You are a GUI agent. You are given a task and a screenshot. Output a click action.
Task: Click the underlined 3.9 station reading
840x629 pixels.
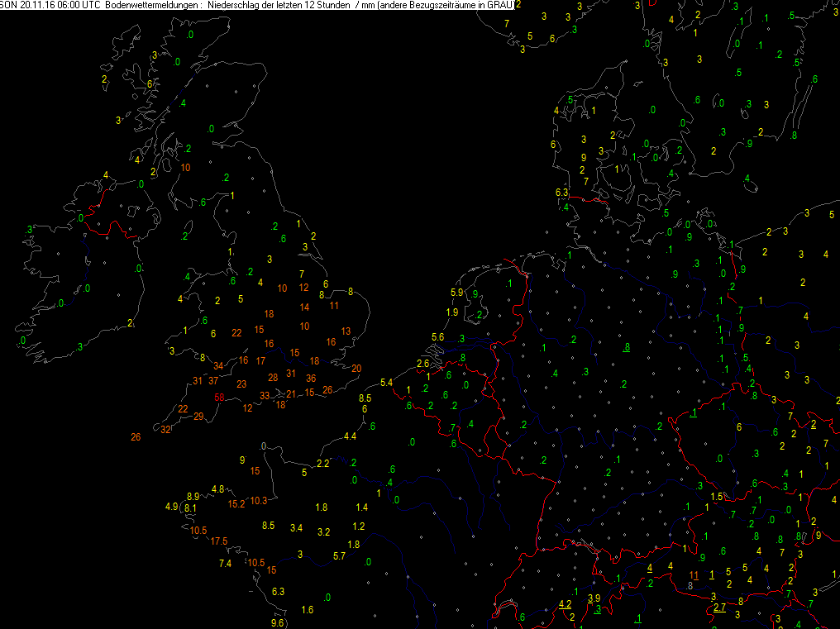coord(594,598)
